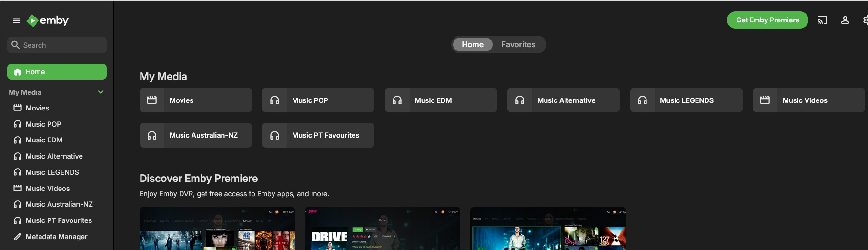868x250 pixels.
Task: Select Home in the sidebar
Action: click(x=57, y=72)
